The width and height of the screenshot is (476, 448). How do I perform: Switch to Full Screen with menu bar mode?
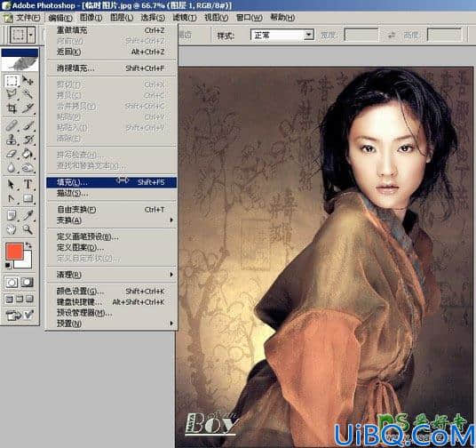(20, 299)
